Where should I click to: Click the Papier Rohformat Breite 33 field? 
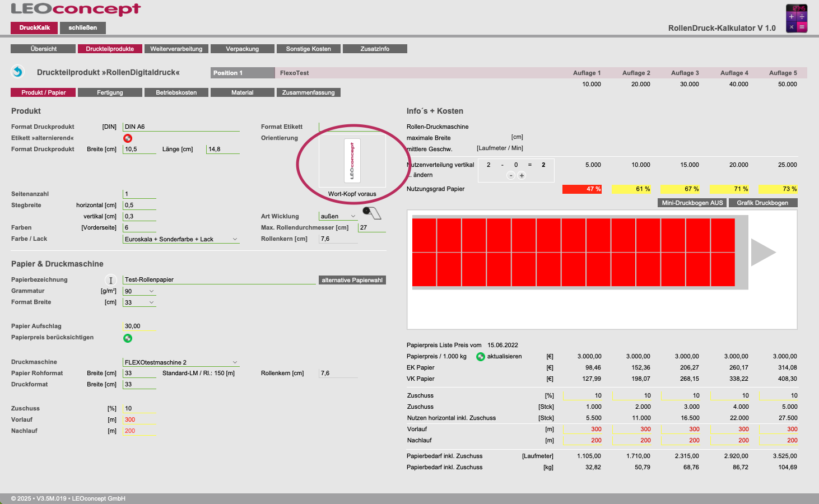(x=139, y=373)
